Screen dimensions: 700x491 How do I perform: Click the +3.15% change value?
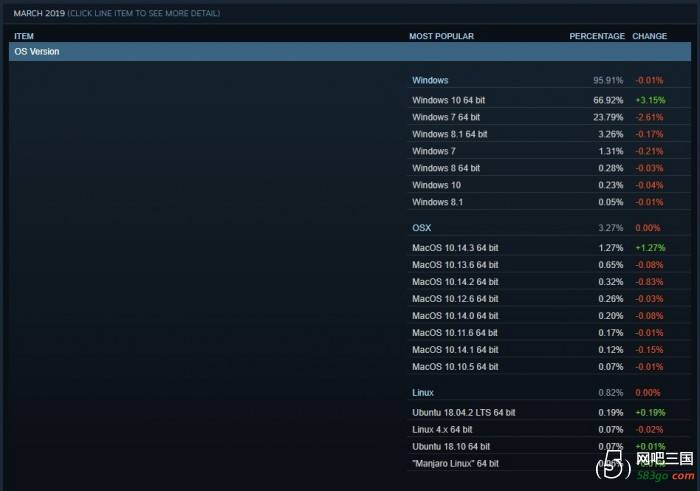pyautogui.click(x=650, y=100)
